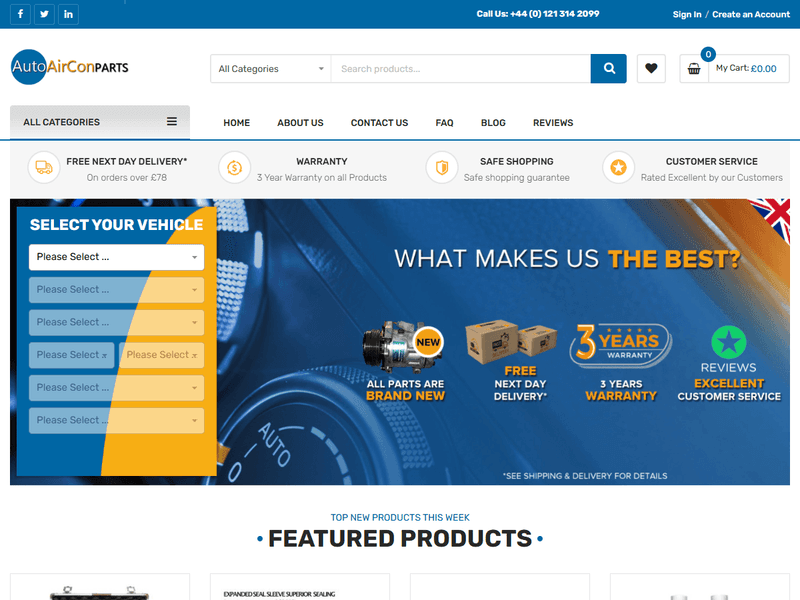Viewport: 800px width, 600px height.
Task: Click the 'FEATURED PRODUCTS' heading
Action: [x=400, y=538]
